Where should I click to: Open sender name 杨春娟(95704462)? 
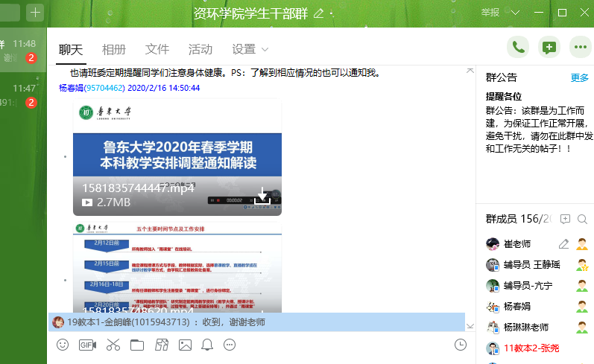pos(92,88)
